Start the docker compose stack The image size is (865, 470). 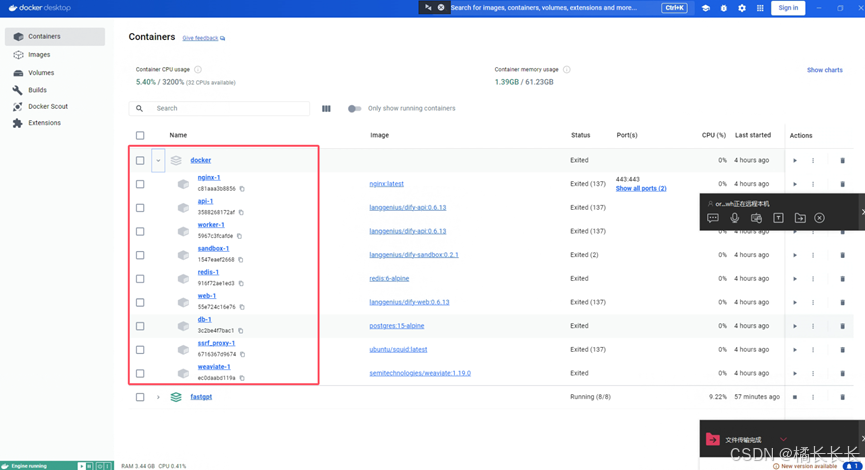pyautogui.click(x=795, y=161)
